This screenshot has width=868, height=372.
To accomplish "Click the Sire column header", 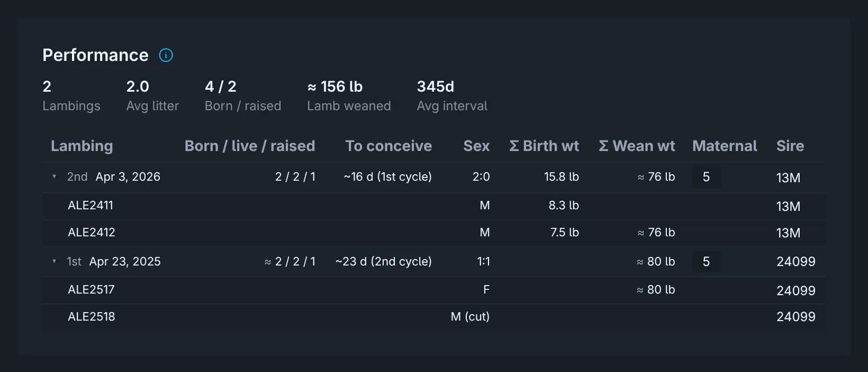I will [790, 146].
